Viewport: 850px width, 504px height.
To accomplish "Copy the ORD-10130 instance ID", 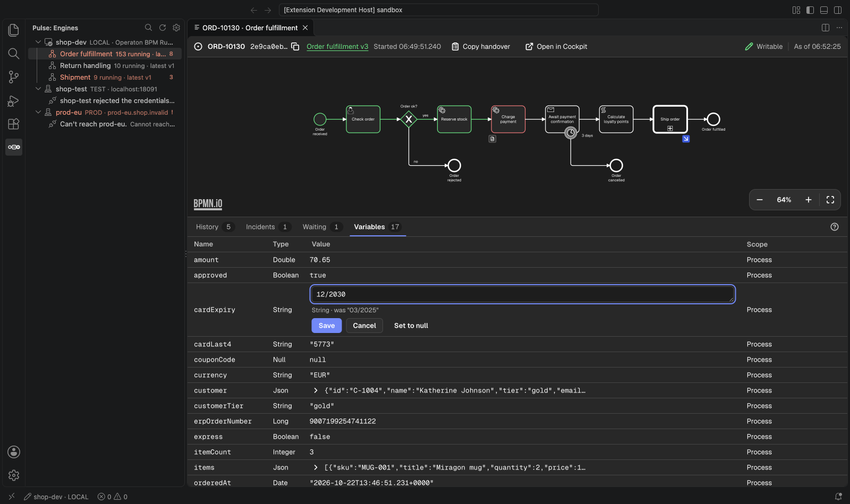I will [x=295, y=46].
